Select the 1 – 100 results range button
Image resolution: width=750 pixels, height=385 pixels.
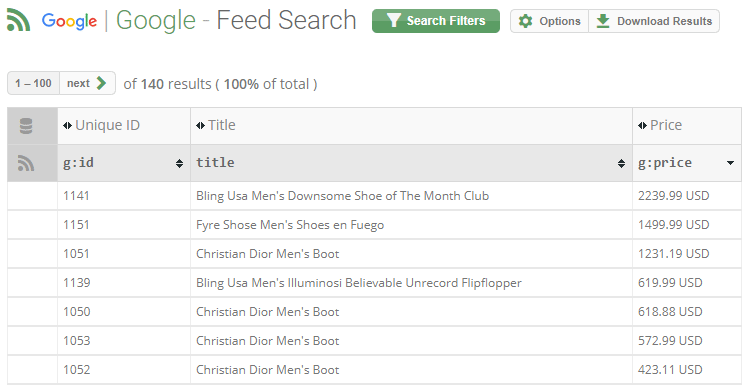tap(33, 83)
